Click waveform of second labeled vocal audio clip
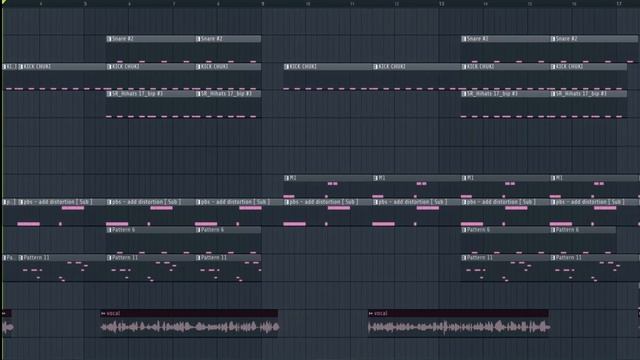Screen dimensions: 640x360 click(459, 327)
